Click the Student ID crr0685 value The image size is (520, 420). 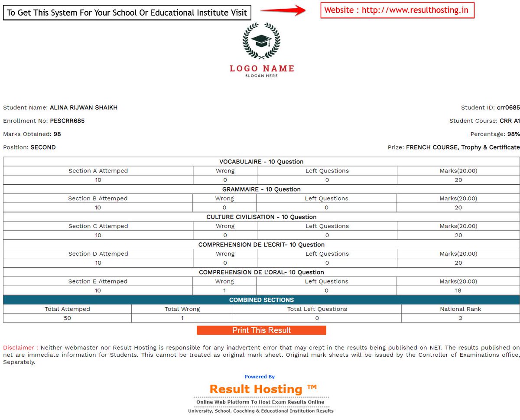click(508, 107)
